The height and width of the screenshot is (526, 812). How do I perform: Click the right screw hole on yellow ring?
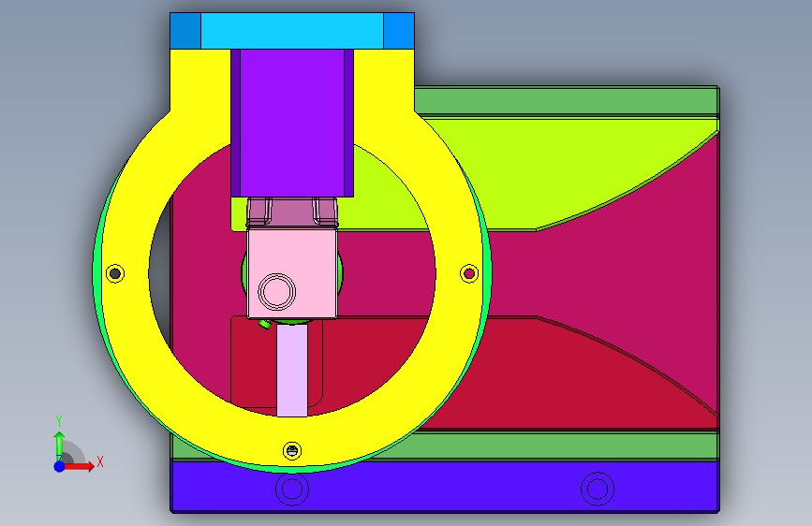pos(469,273)
